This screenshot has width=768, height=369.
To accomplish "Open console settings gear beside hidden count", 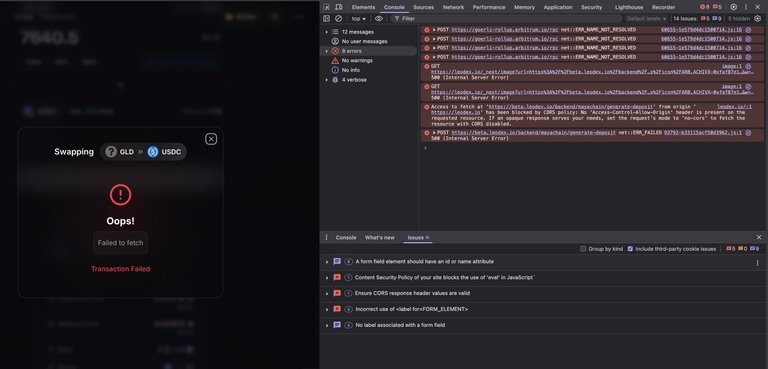I will 758,19.
